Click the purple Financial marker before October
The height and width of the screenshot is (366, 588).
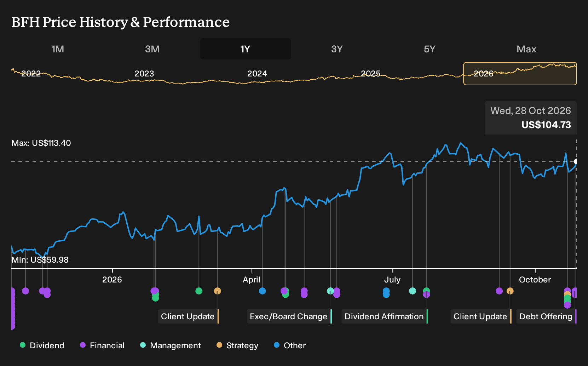tap(499, 291)
